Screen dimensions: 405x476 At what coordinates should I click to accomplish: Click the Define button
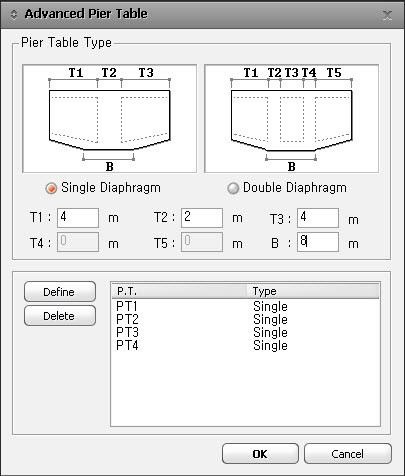60,292
